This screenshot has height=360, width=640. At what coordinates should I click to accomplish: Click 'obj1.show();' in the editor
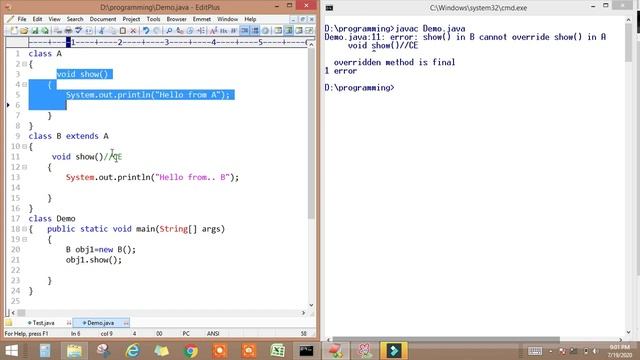(94, 260)
